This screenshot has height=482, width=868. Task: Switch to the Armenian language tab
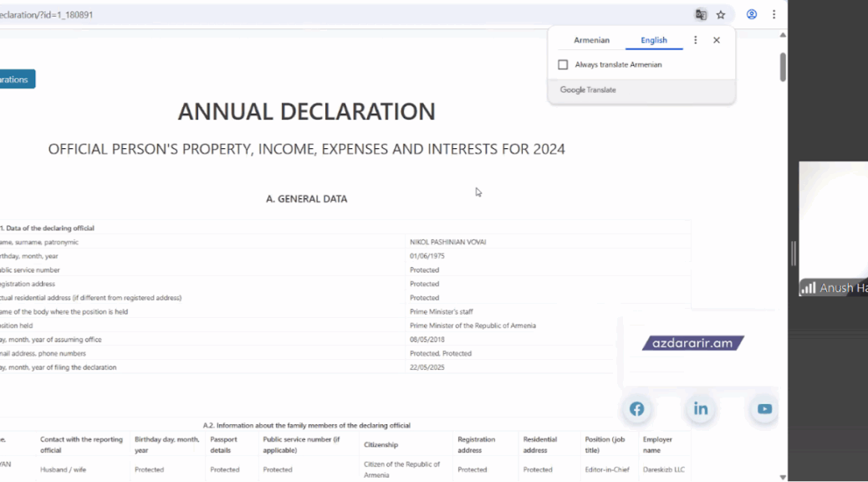591,40
